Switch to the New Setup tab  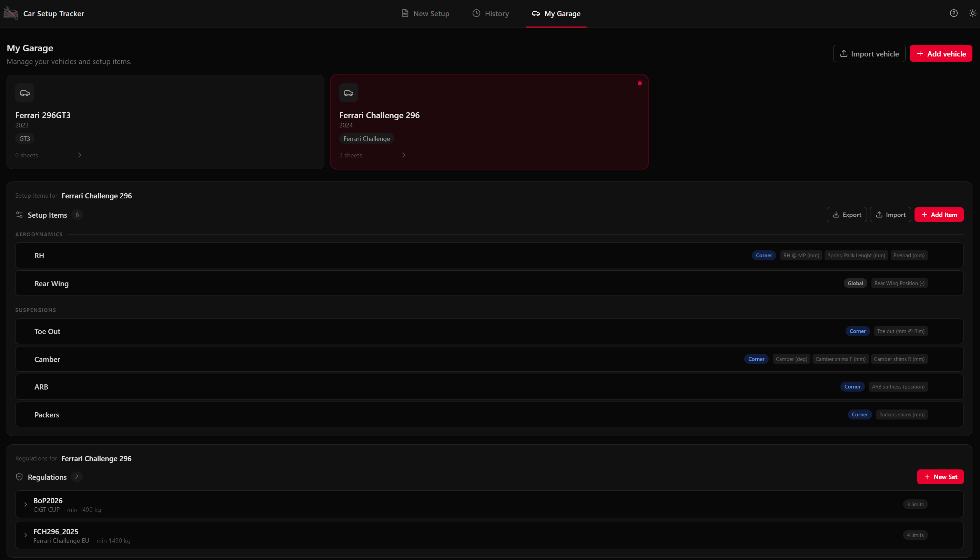coord(425,13)
